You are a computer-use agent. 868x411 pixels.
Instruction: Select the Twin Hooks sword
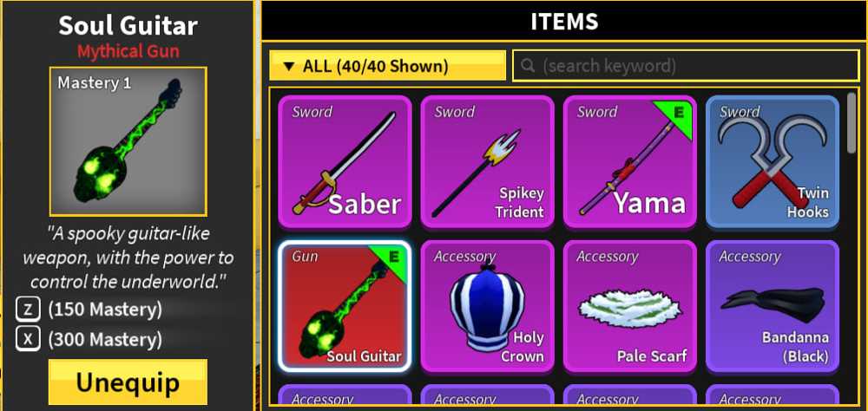pos(773,161)
